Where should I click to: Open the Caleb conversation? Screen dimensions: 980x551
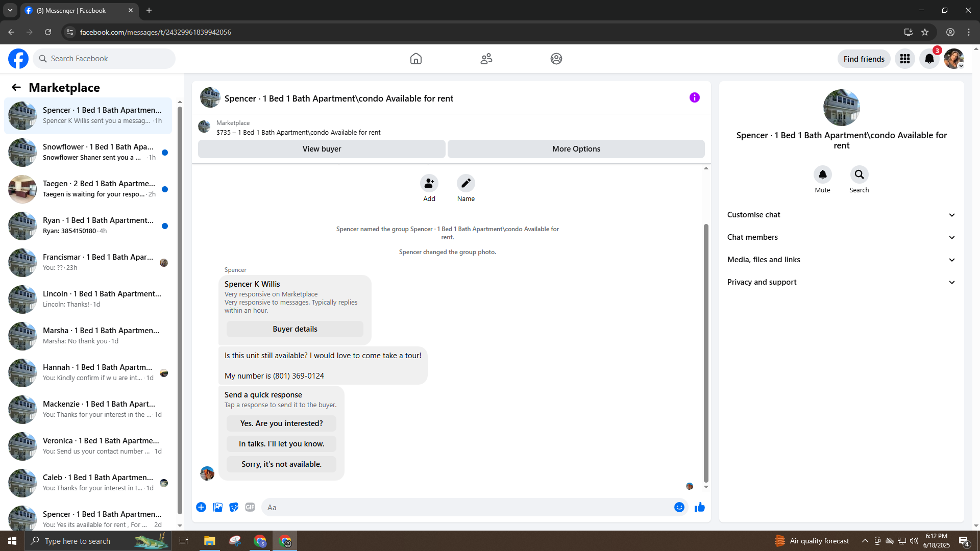tap(88, 483)
